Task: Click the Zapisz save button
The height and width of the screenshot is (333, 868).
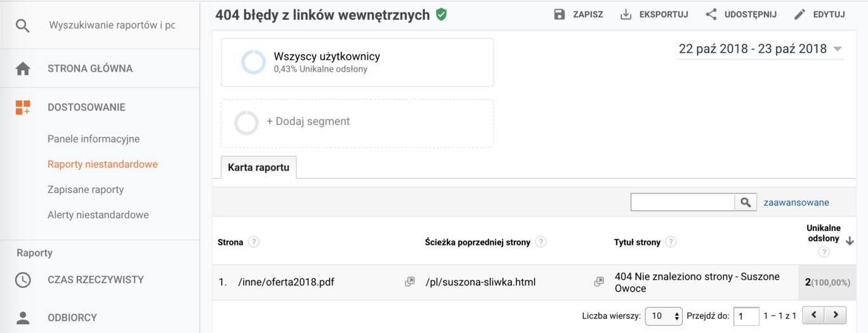Action: pos(578,14)
